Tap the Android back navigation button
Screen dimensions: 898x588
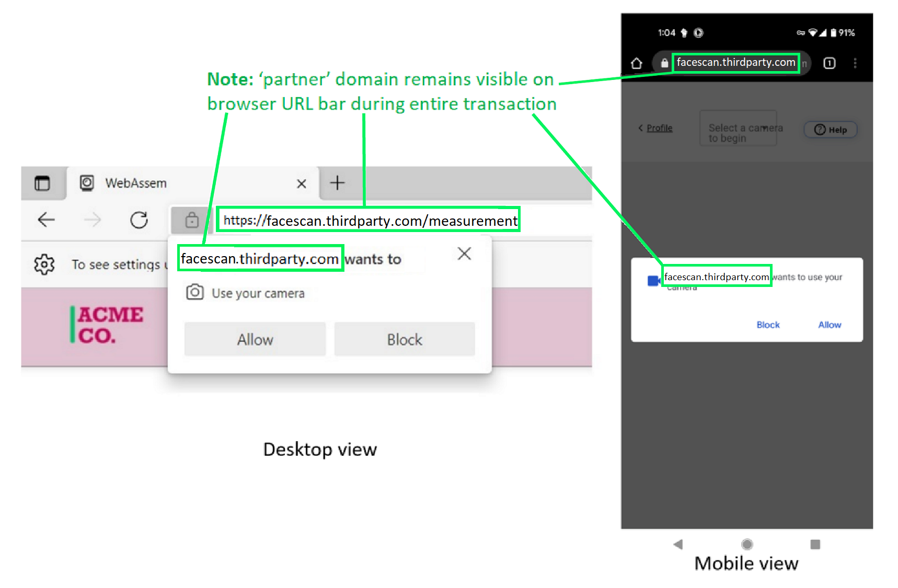[678, 544]
